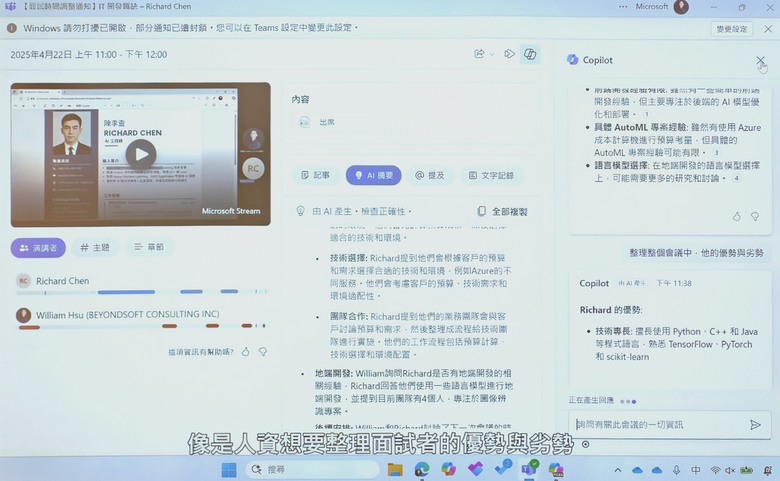Dismiss the Windows do-not-disturb notification banner
The width and height of the screenshot is (780, 481).
point(768,29)
